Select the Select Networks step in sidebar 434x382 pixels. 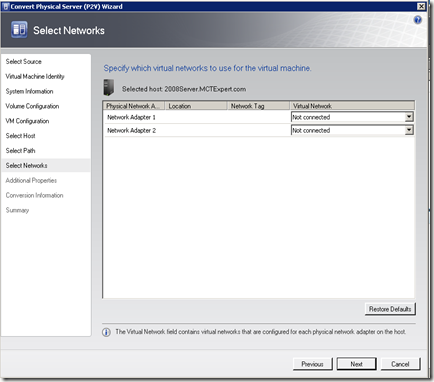point(46,165)
